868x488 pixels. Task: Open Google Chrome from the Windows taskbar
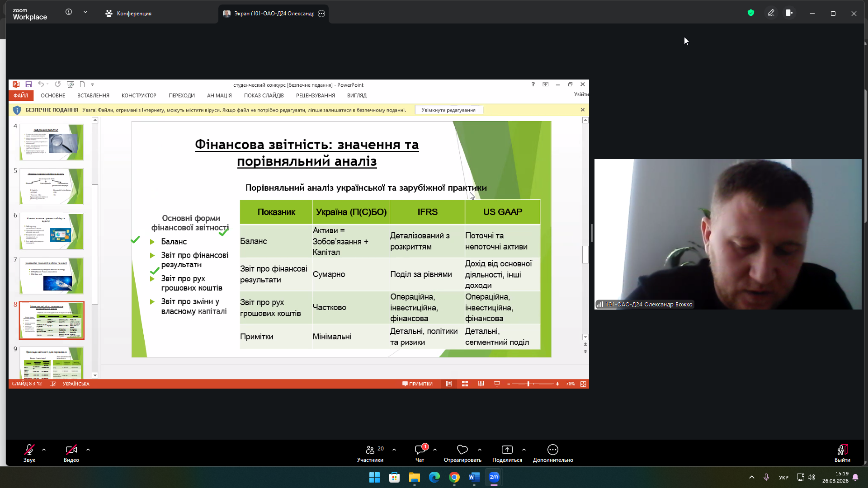(454, 477)
